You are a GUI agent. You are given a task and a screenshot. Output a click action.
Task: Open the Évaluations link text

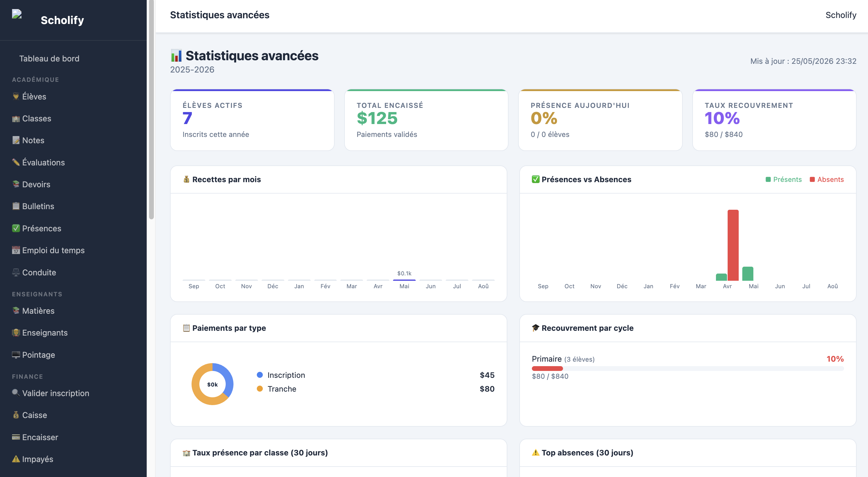point(43,162)
